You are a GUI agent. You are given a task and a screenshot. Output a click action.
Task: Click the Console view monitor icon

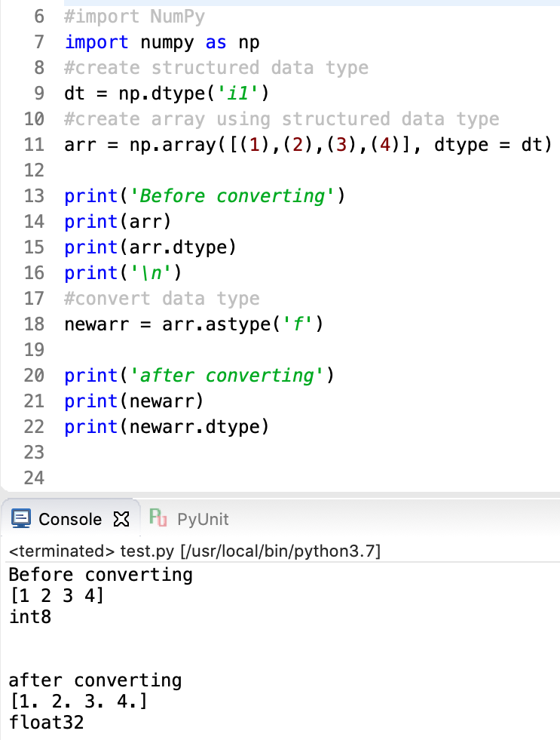point(21,519)
